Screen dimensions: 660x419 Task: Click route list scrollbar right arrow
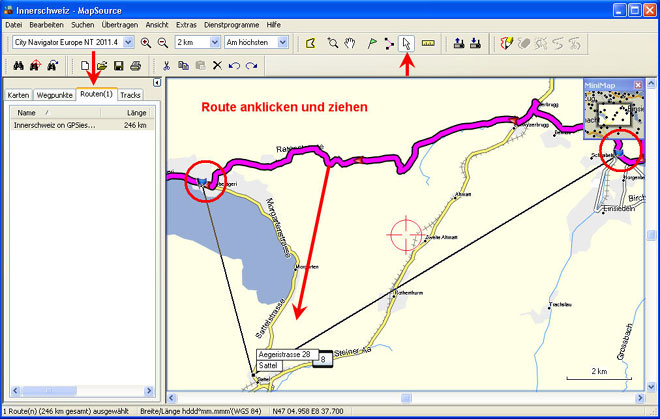coord(149,391)
